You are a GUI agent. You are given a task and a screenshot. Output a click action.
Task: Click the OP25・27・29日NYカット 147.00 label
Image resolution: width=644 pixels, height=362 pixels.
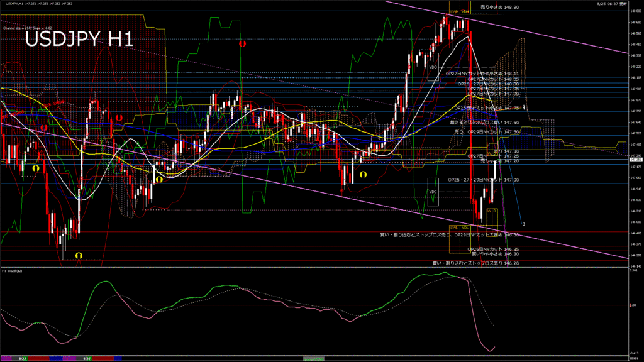pos(483,180)
